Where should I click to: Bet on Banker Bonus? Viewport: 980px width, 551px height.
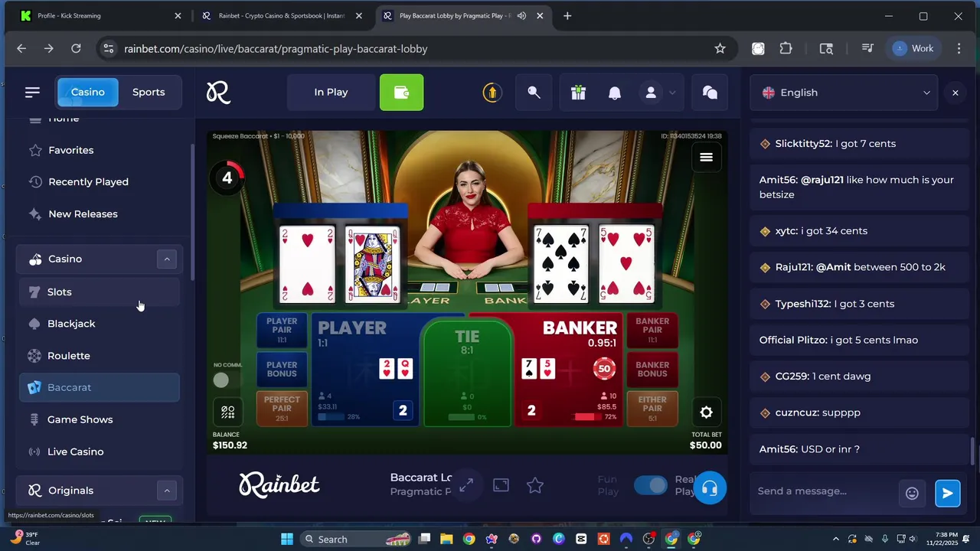(652, 370)
